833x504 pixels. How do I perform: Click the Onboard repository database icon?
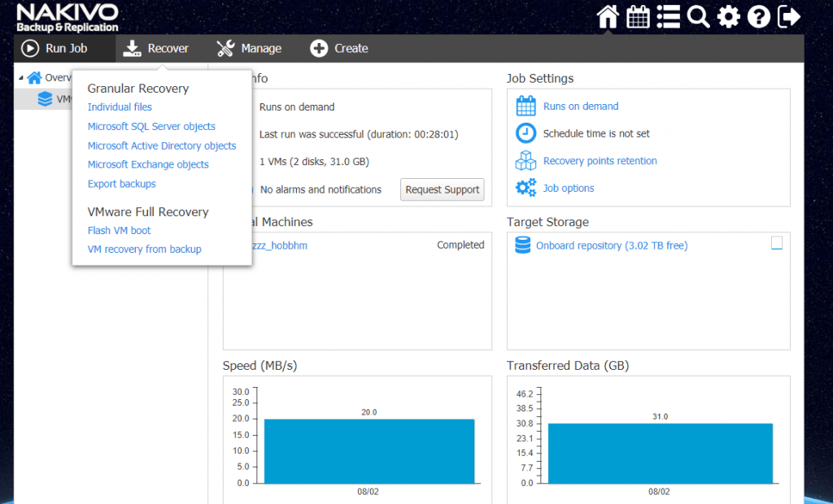pos(523,245)
